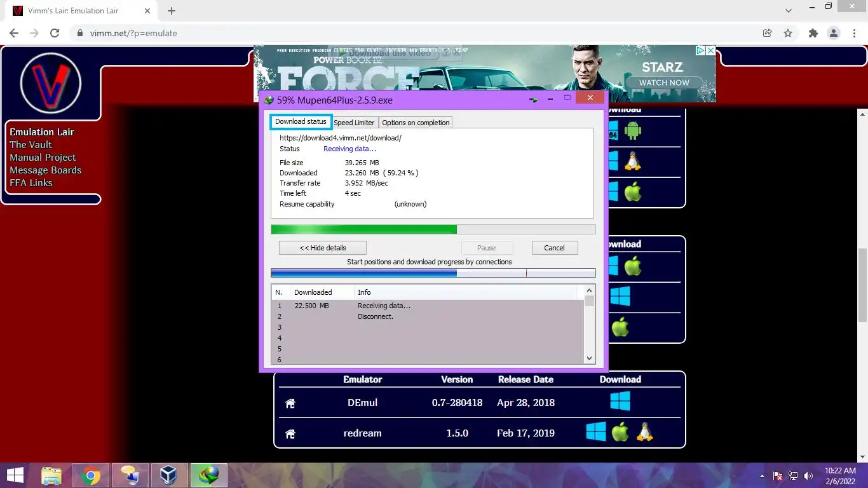Click the green apple below the penguin icon
868x488 pixels.
[632, 191]
